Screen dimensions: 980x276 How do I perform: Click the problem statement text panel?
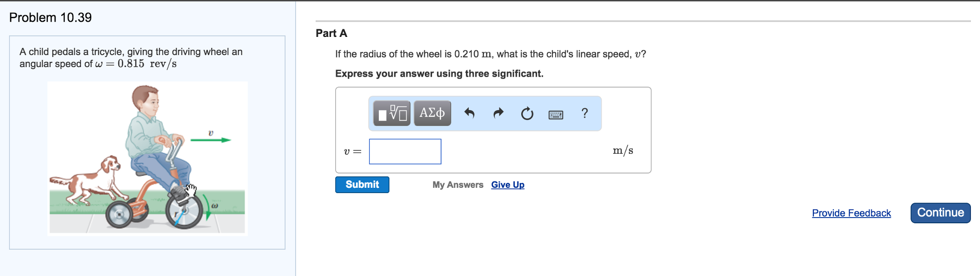pos(131,57)
